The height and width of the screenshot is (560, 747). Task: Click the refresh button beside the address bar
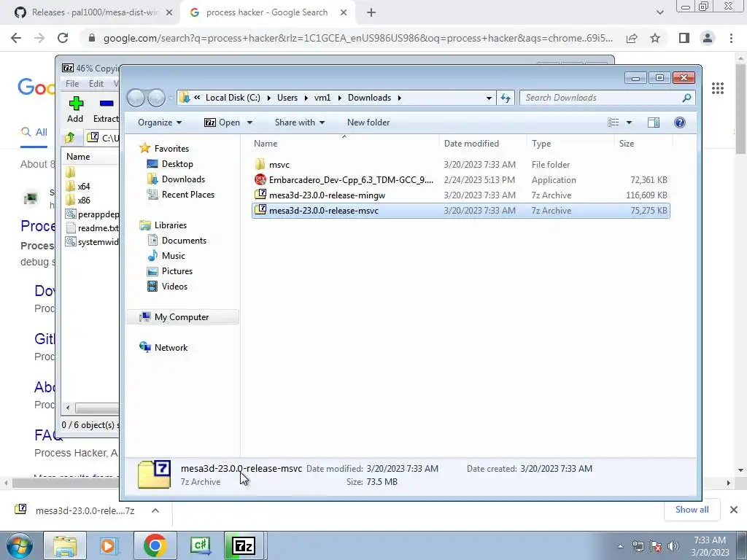(x=506, y=98)
